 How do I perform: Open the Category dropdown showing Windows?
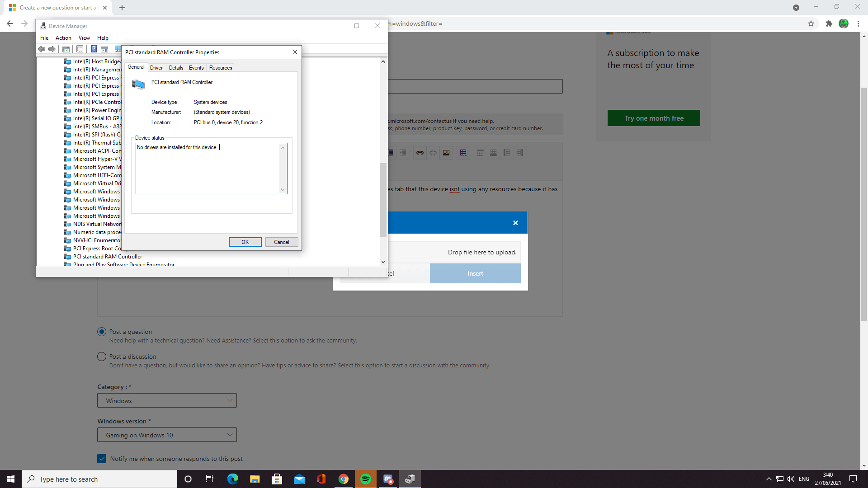[x=167, y=401]
